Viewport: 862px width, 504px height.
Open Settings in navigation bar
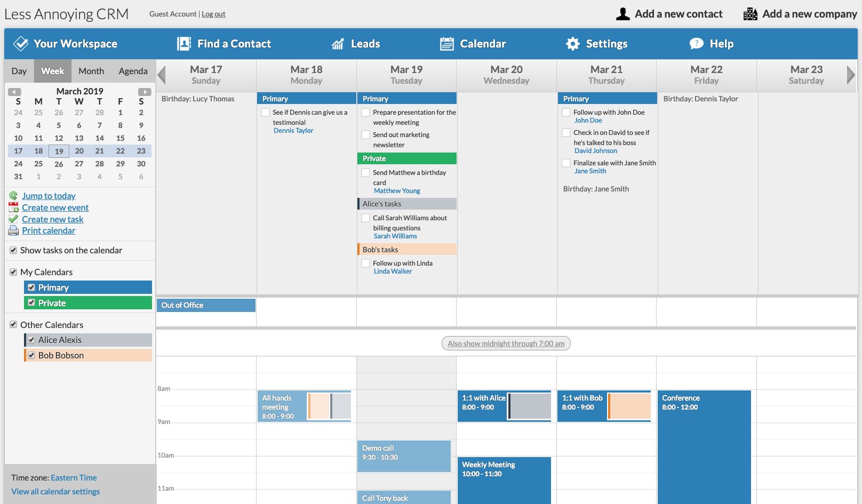tap(596, 44)
